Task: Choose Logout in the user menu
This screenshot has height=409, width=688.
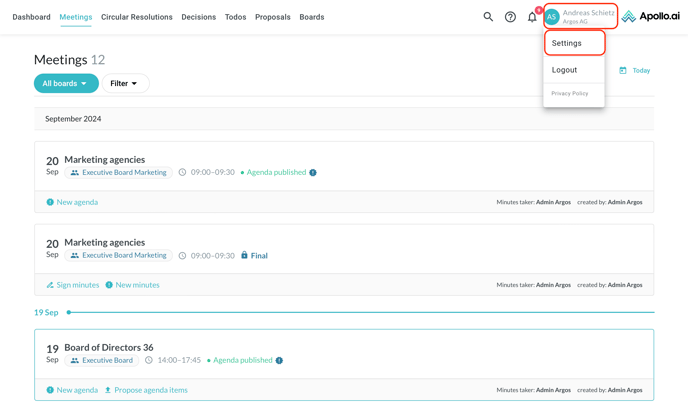Action: [564, 70]
